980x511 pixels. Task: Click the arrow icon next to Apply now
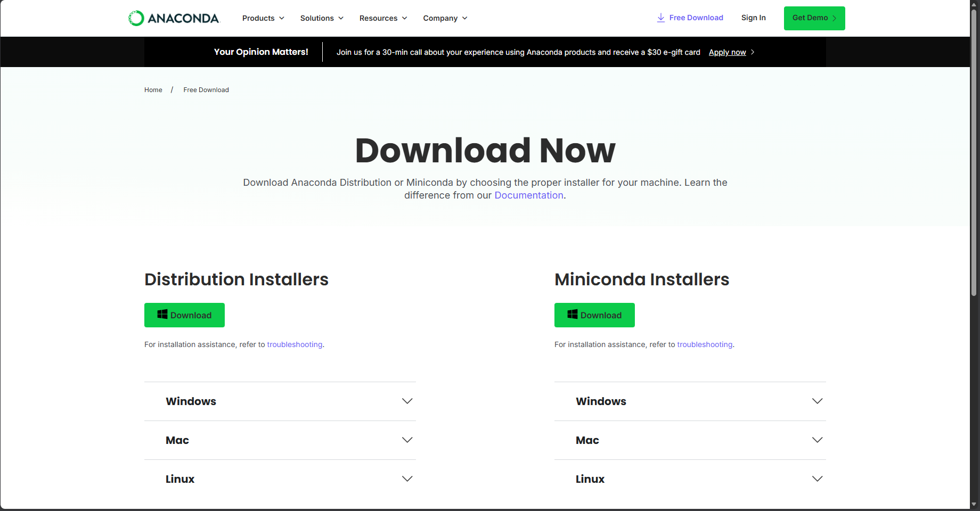(753, 52)
